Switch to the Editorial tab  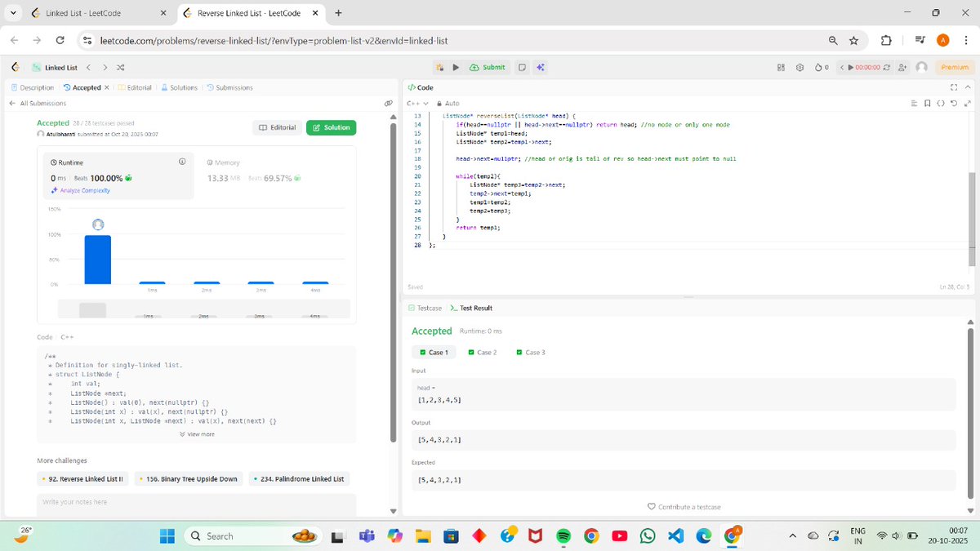(x=135, y=87)
